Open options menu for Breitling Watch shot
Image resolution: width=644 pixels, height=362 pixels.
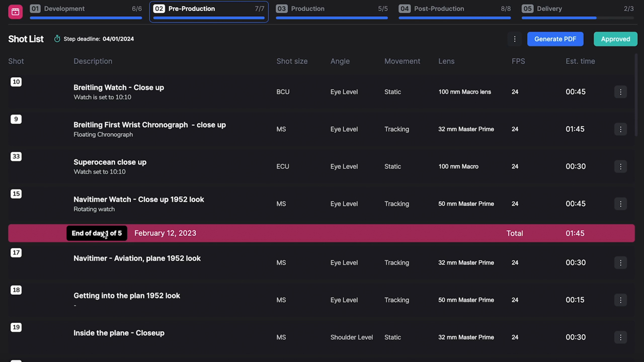(620, 92)
